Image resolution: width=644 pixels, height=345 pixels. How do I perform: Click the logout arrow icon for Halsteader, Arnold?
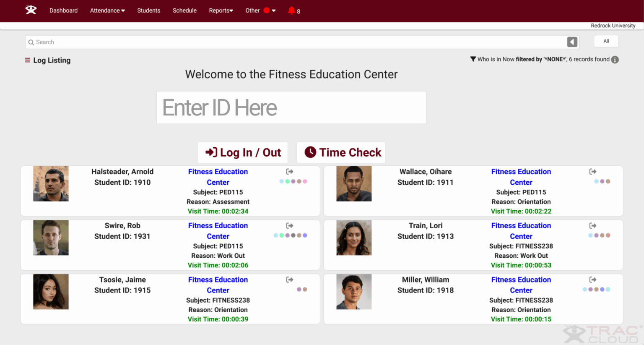click(290, 172)
